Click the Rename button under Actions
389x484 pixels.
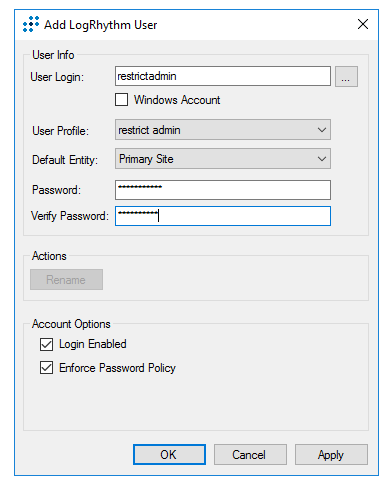[x=66, y=280]
